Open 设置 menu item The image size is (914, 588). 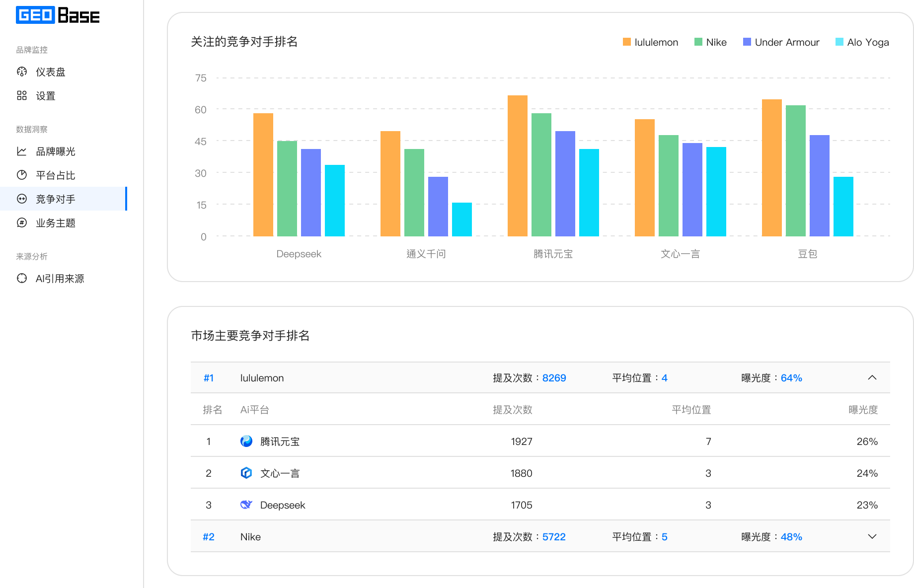64,96
